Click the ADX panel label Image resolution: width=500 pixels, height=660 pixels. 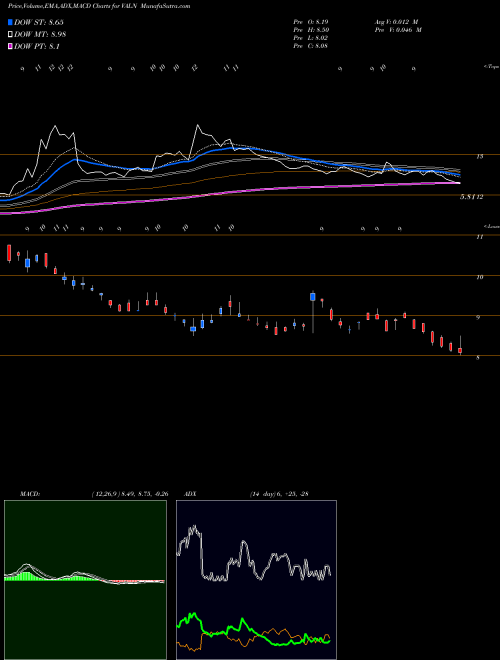190,494
